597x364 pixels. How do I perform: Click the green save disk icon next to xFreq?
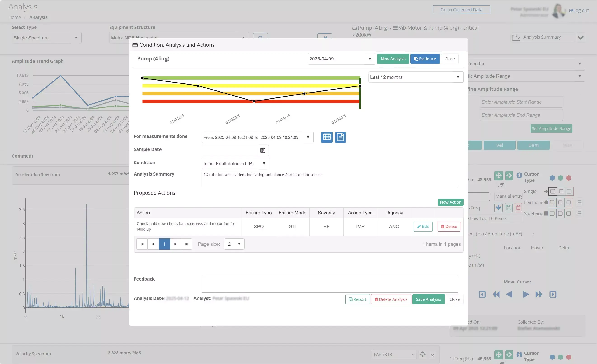508,207
